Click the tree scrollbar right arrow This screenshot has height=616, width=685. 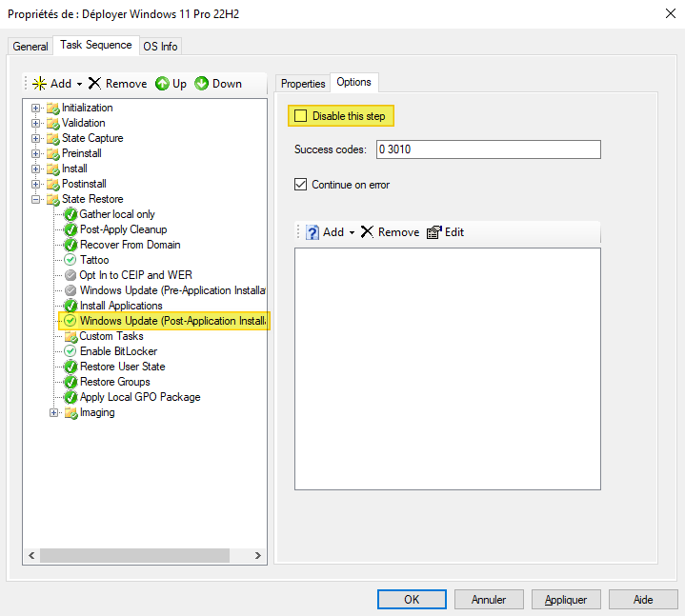pos(258,555)
